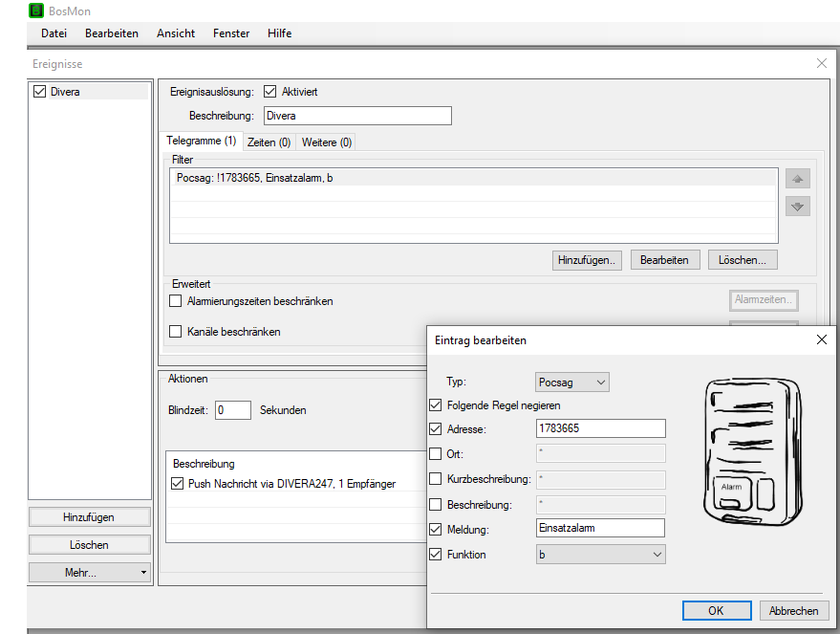Select the Divera event in list
The width and height of the screenshot is (840, 634).
pyautogui.click(x=66, y=92)
